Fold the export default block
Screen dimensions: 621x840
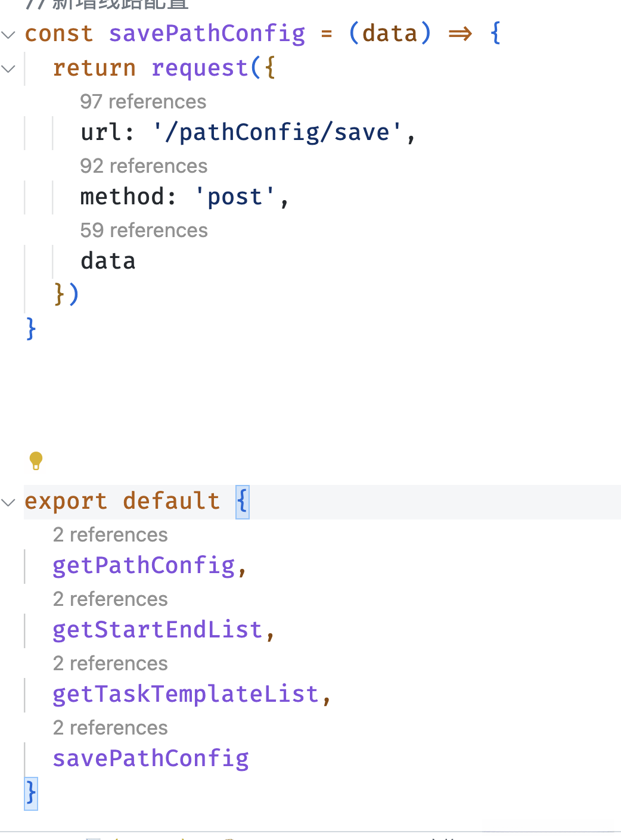[x=8, y=502]
